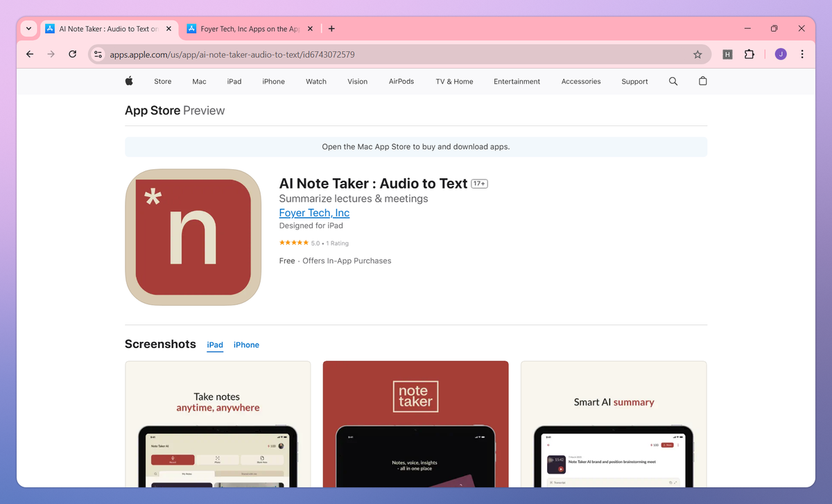Open the Mac menu item
Screen dimensions: 832x504
click(x=200, y=82)
